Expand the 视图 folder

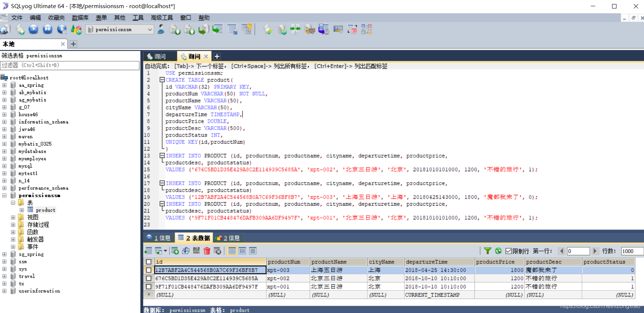coord(13,217)
